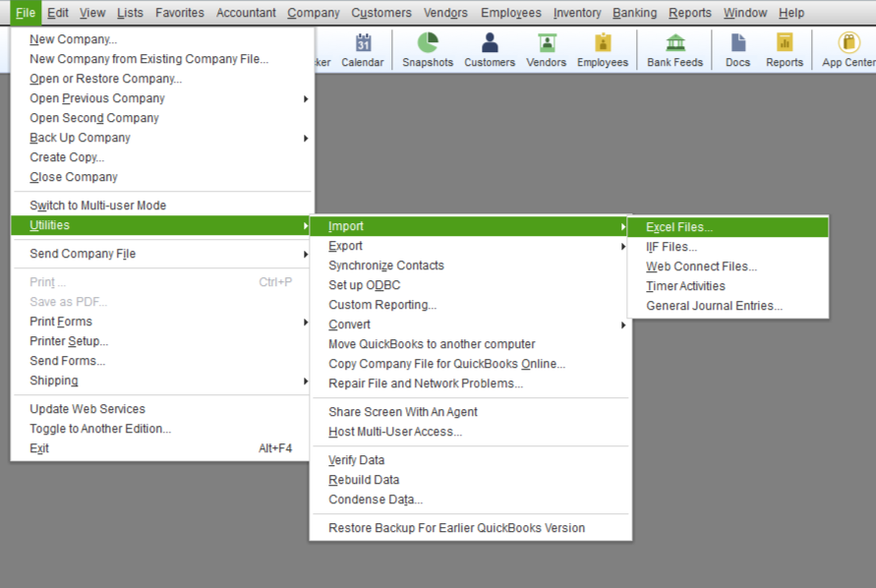This screenshot has width=876, height=588.
Task: Open the View menu
Action: pyautogui.click(x=92, y=13)
